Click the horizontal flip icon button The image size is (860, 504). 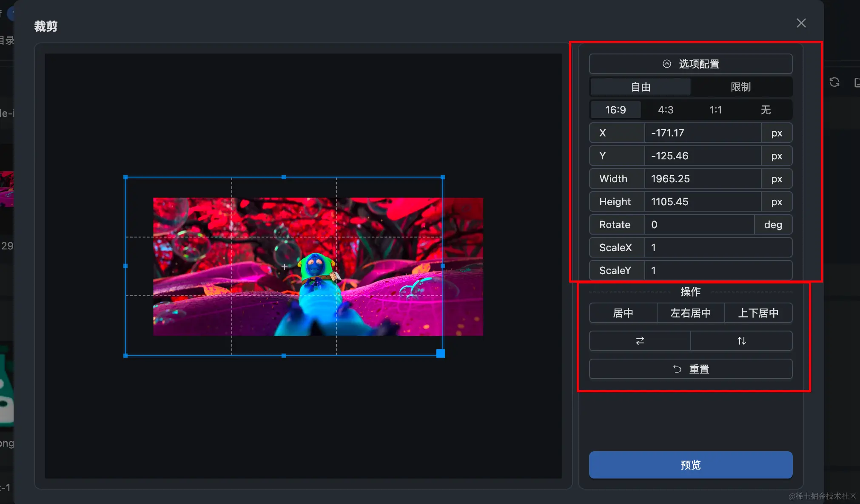coord(640,341)
